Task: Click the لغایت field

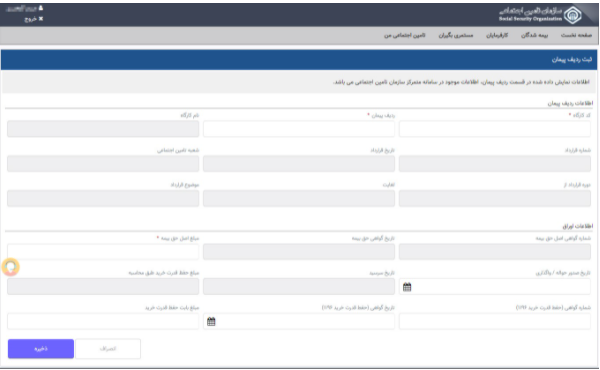Action: (299, 199)
